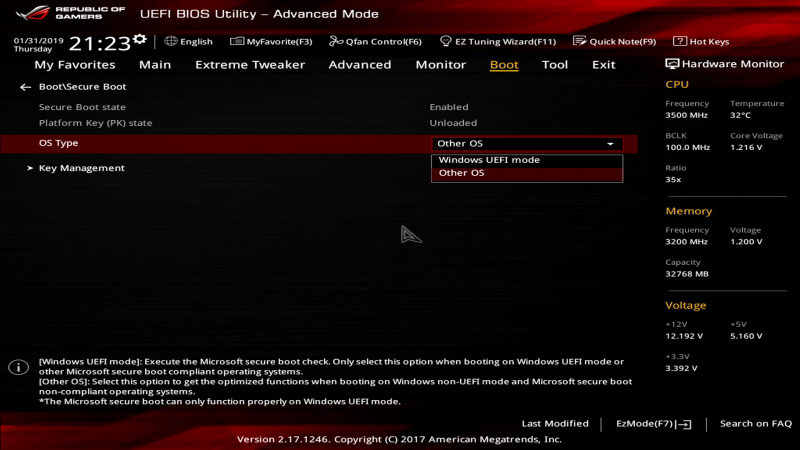
Task: Click the 21:23 clock display
Action: pyautogui.click(x=100, y=43)
